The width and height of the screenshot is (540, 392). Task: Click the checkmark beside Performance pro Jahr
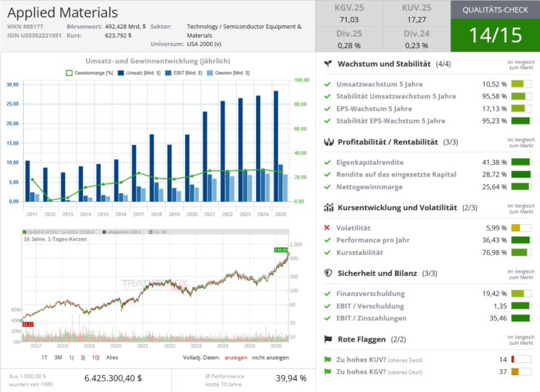(327, 240)
